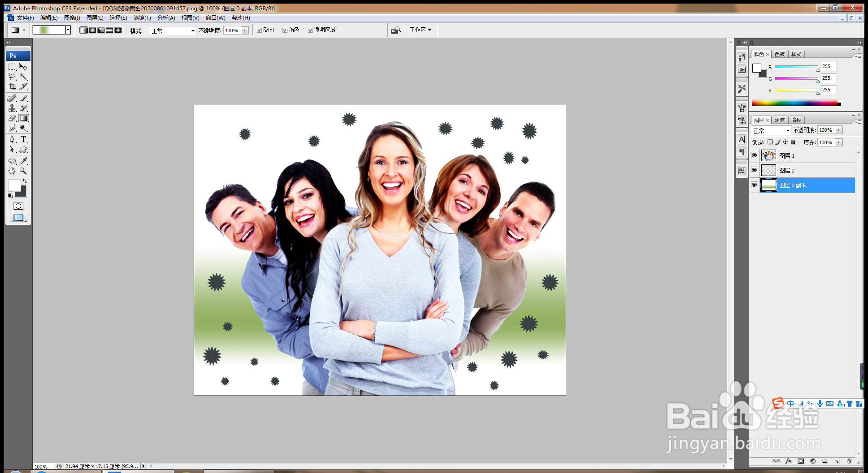Open the layer opacity slider arrow

point(838,130)
